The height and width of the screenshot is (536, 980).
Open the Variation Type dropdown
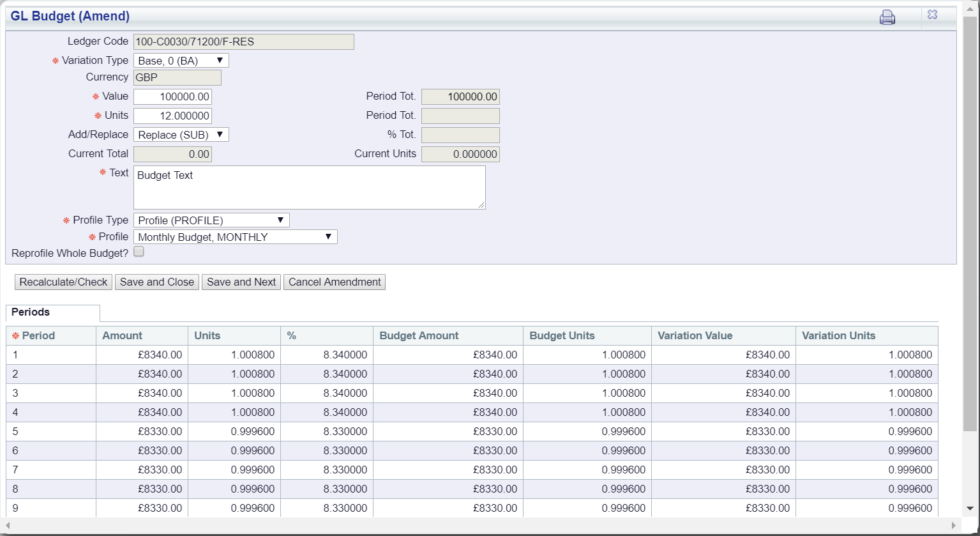point(181,61)
